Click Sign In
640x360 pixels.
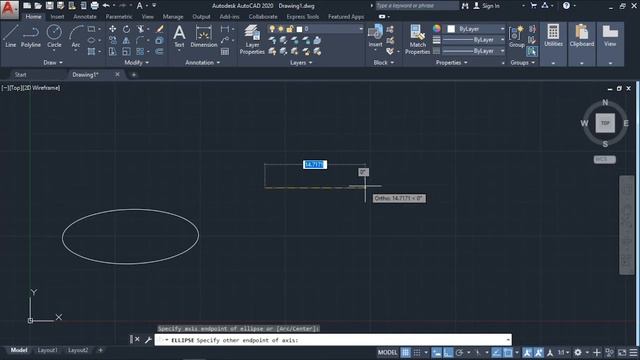pyautogui.click(x=491, y=6)
